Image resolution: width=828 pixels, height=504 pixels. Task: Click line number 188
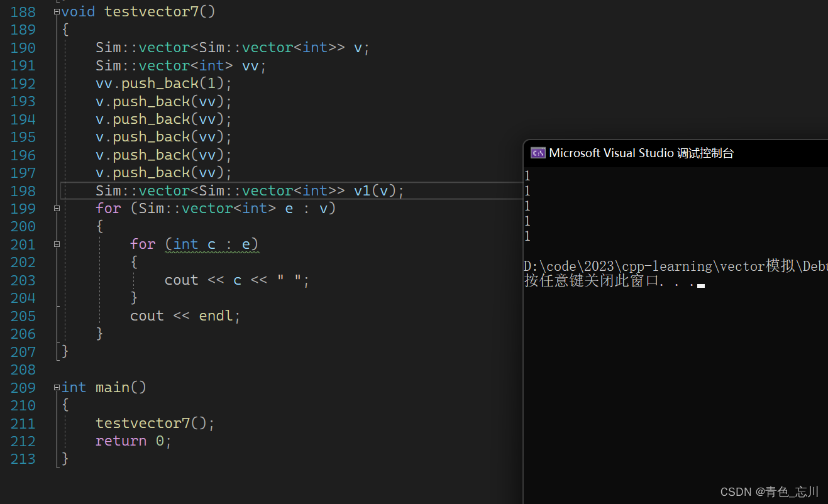tap(23, 12)
